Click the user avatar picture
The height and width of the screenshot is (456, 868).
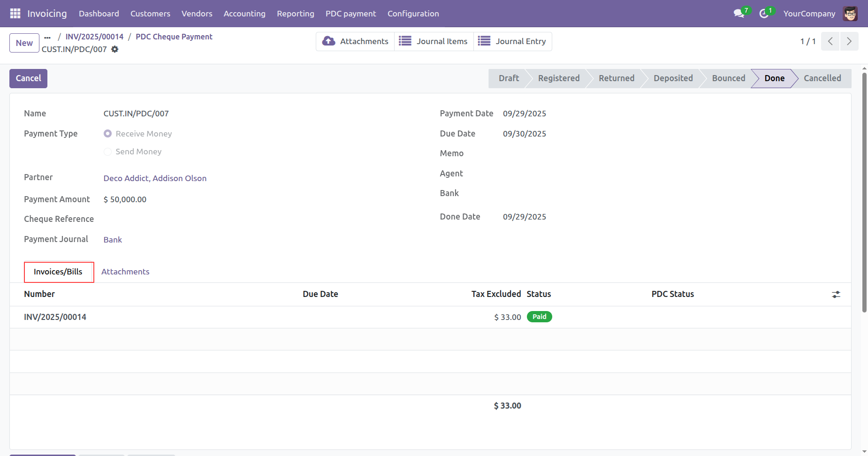pyautogui.click(x=850, y=14)
